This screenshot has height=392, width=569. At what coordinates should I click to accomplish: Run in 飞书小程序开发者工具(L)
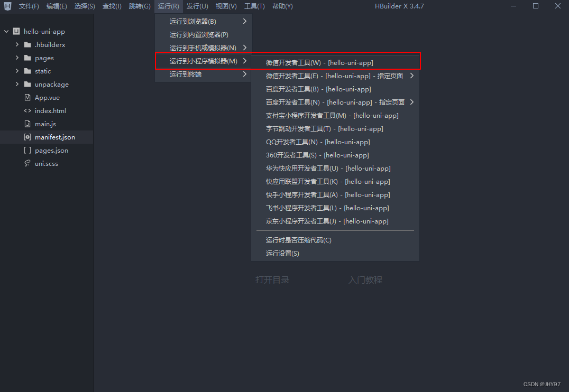[335, 208]
